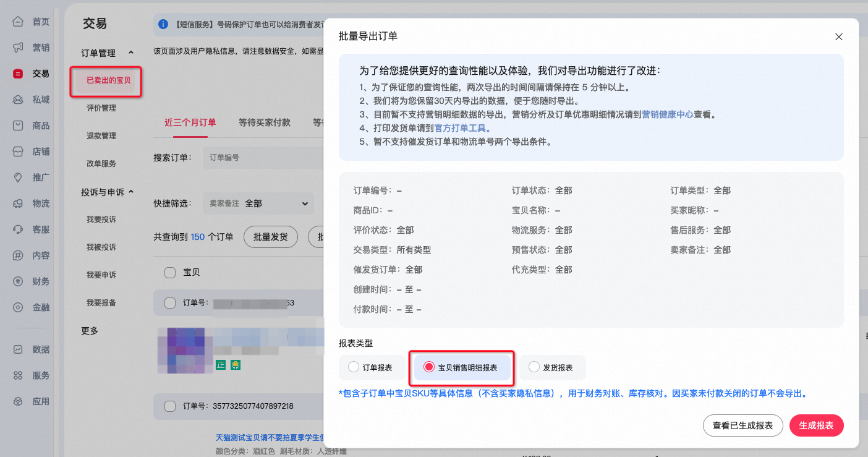Open the 客服 headset icon
The width and height of the screenshot is (868, 457).
click(19, 229)
